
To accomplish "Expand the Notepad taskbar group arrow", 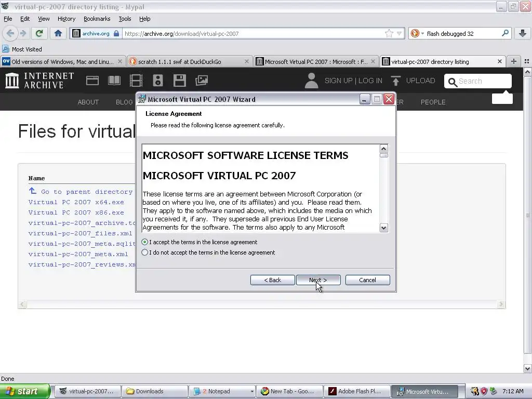I will pyautogui.click(x=252, y=391).
